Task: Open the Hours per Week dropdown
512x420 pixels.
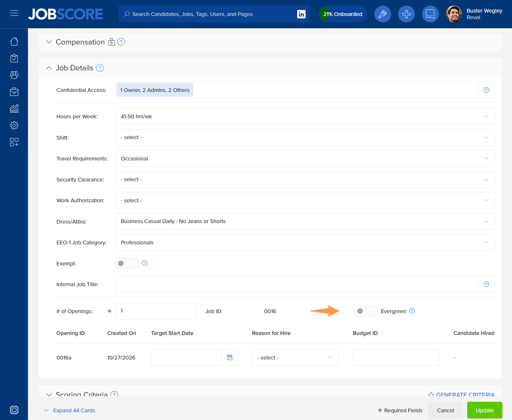Action: (x=305, y=116)
